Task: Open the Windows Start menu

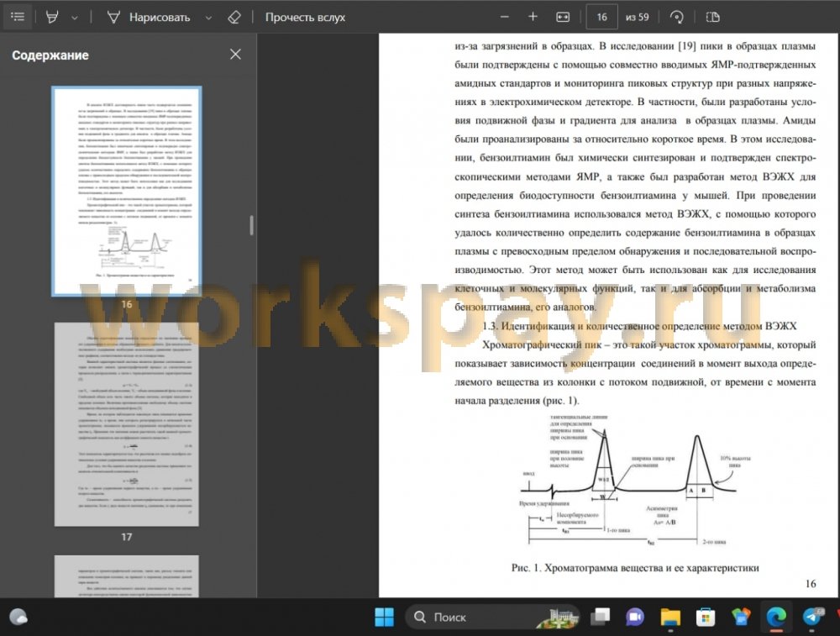Action: pyautogui.click(x=384, y=618)
